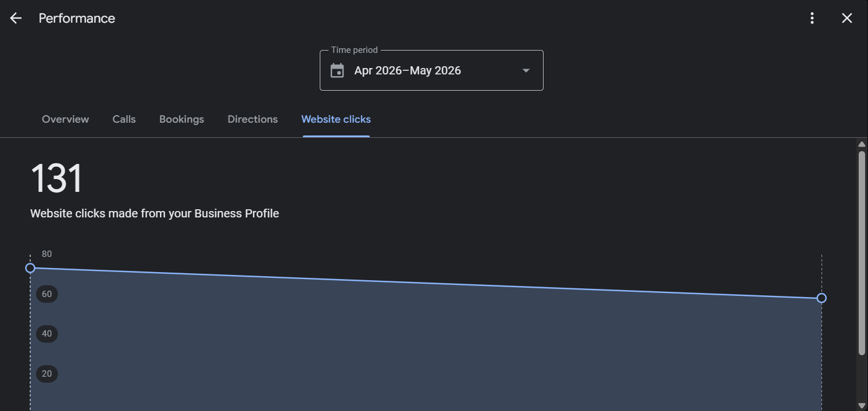Click the 40 axis label

pyautogui.click(x=47, y=334)
